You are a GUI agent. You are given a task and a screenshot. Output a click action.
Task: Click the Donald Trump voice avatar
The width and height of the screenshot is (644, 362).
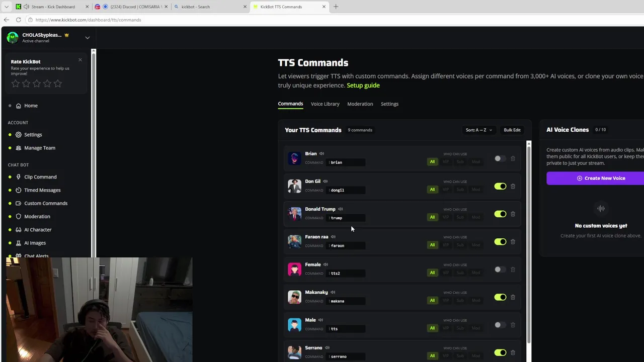point(294,214)
